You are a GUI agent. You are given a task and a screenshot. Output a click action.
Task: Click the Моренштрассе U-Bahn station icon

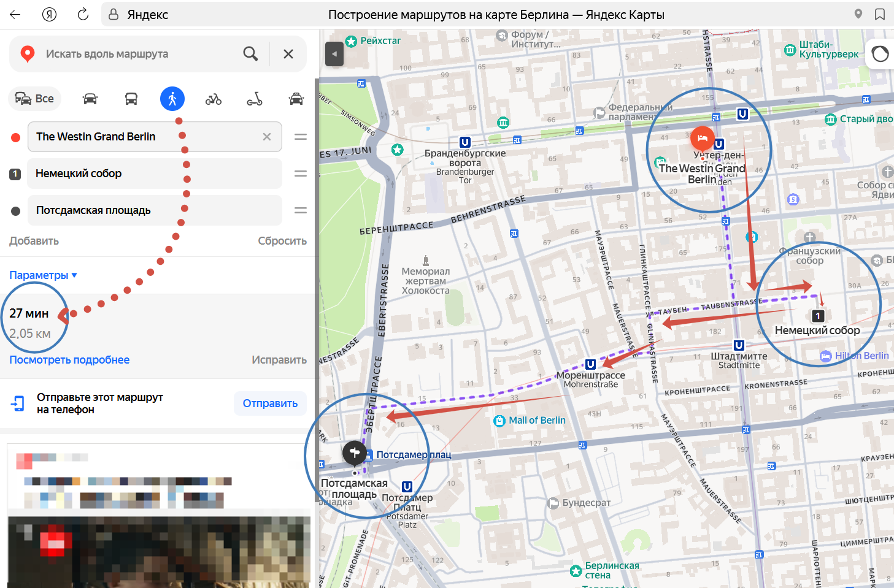[x=590, y=364]
